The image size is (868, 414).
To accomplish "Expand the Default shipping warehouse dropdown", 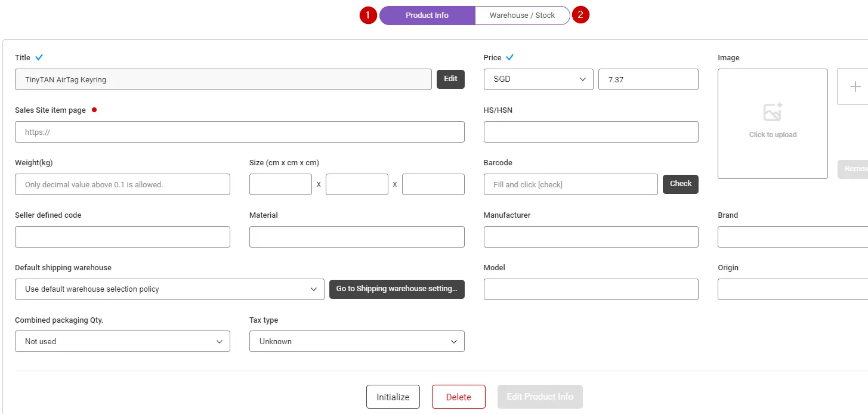I will [x=169, y=289].
